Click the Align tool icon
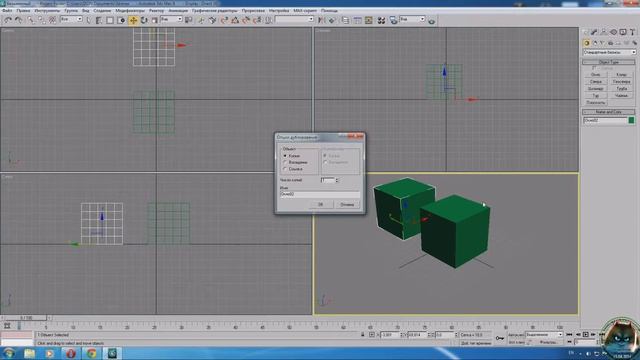Viewport: 640px width, 360px height. coord(332,20)
